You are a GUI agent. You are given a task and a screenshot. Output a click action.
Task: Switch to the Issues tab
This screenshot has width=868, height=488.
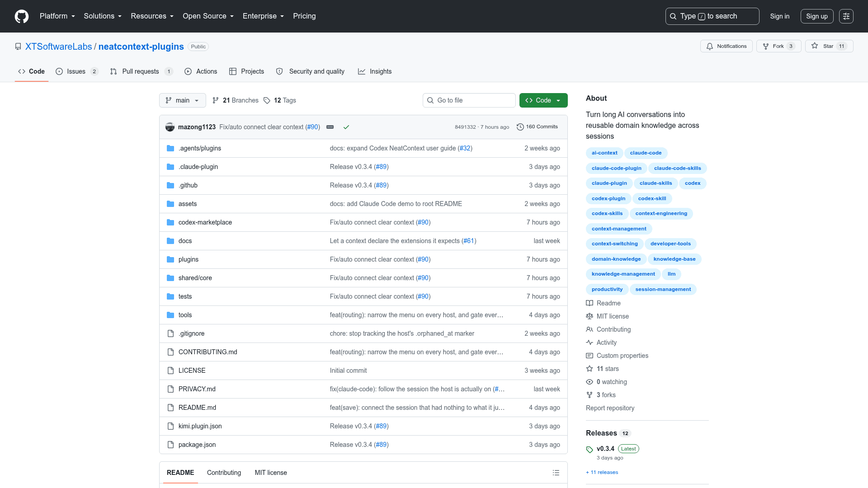point(77,71)
